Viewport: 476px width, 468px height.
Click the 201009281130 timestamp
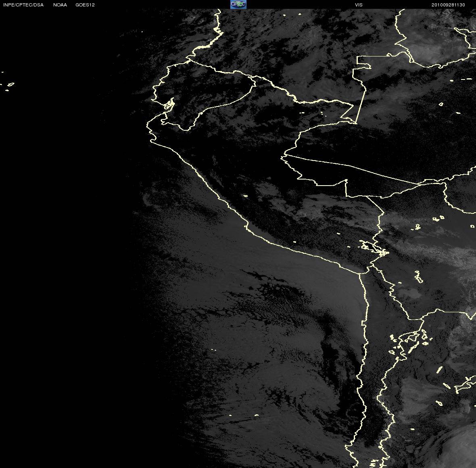(448, 5)
